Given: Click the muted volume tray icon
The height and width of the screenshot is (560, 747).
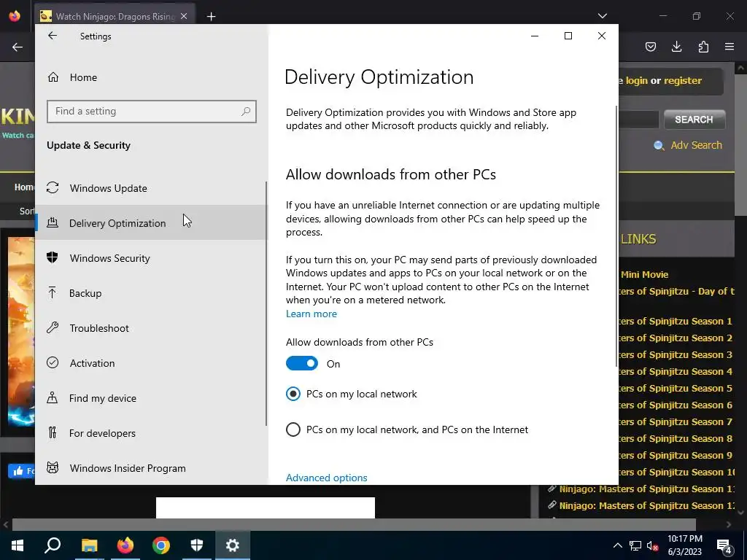Looking at the screenshot, I should tap(652, 545).
